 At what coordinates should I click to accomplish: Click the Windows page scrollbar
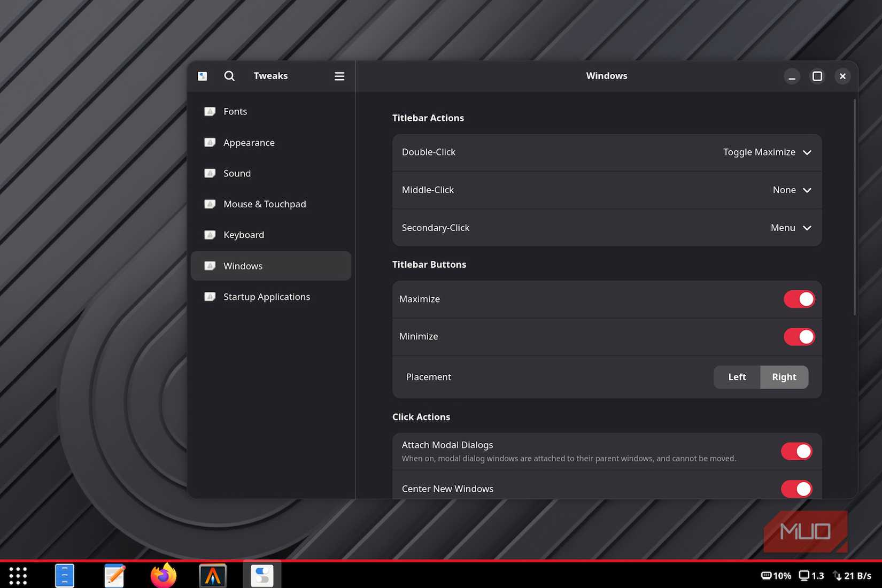(x=854, y=207)
